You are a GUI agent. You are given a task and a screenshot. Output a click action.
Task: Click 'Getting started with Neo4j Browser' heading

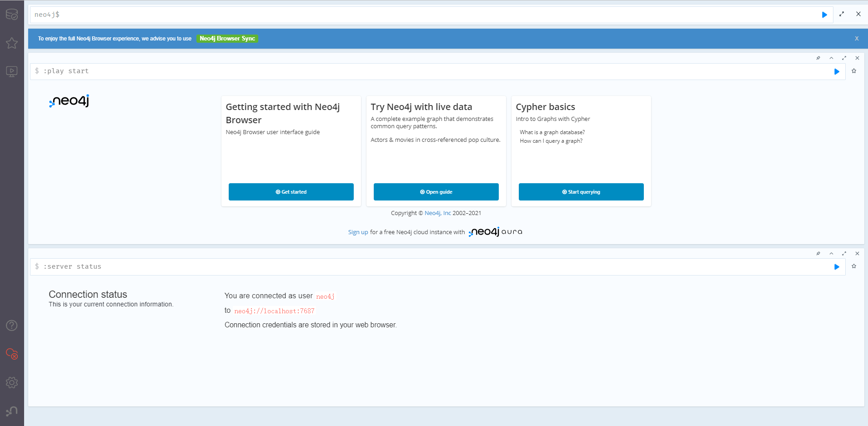pos(283,113)
